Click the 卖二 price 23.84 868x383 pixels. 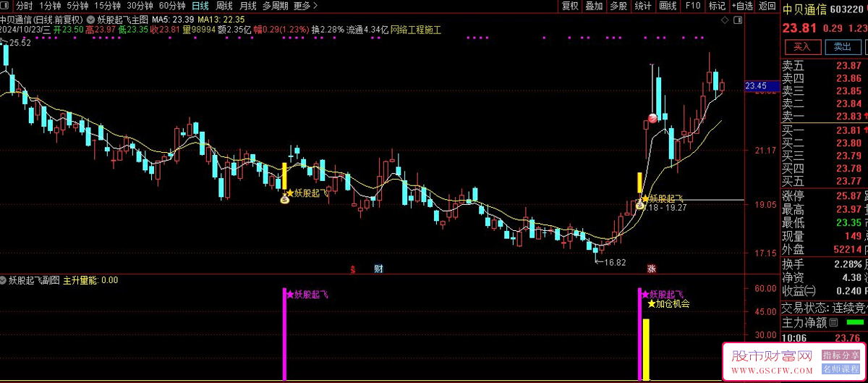[849, 104]
